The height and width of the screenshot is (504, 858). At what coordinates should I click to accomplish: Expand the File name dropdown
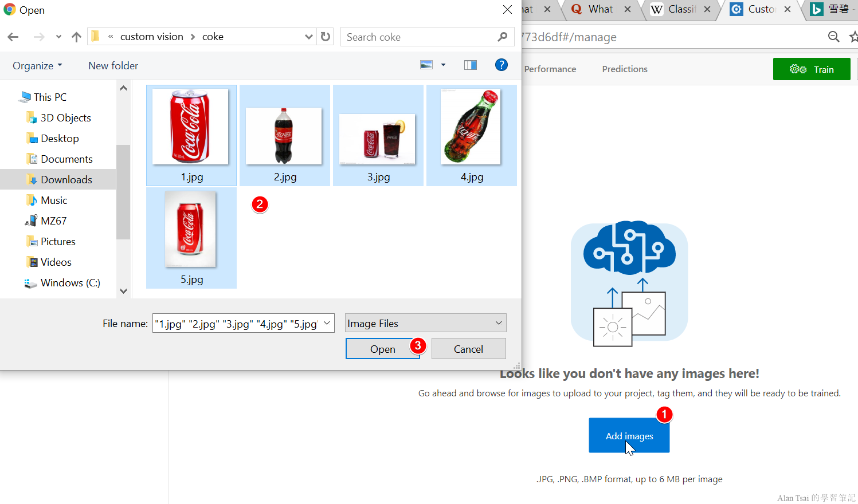327,324
